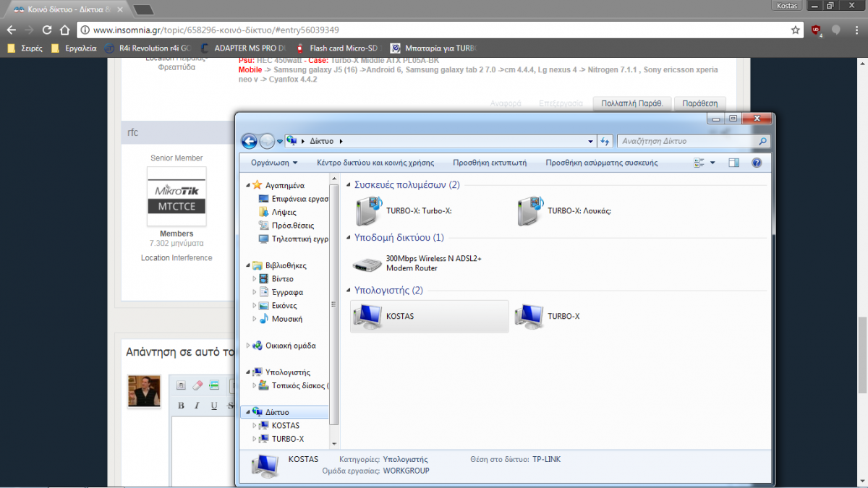
Task: Expand KOSTAS node in navigation tree
Action: pos(255,426)
